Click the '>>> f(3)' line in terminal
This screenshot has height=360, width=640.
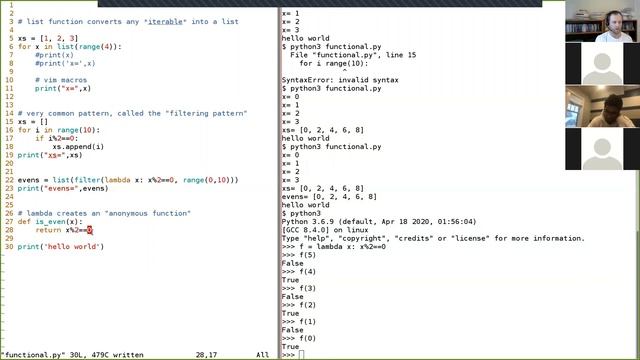299,289
